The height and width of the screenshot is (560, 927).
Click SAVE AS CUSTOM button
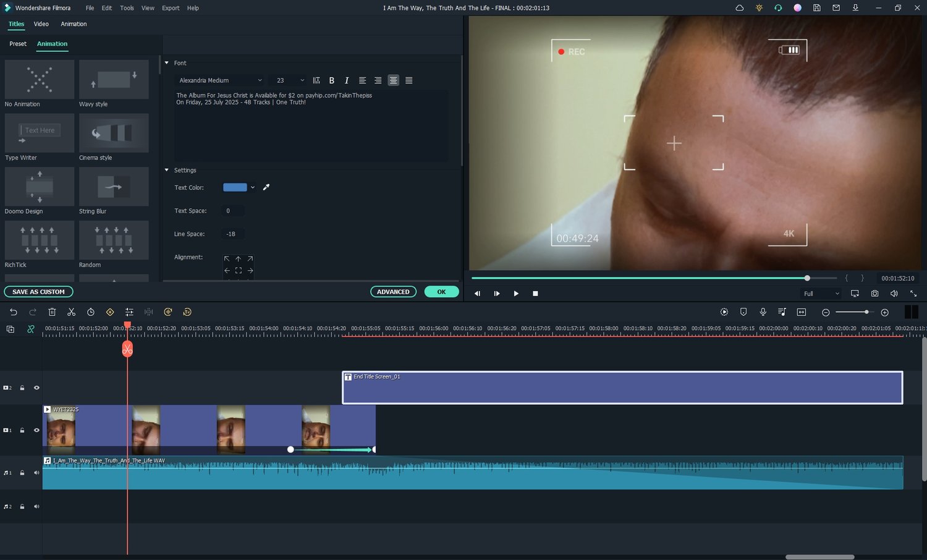tap(38, 292)
